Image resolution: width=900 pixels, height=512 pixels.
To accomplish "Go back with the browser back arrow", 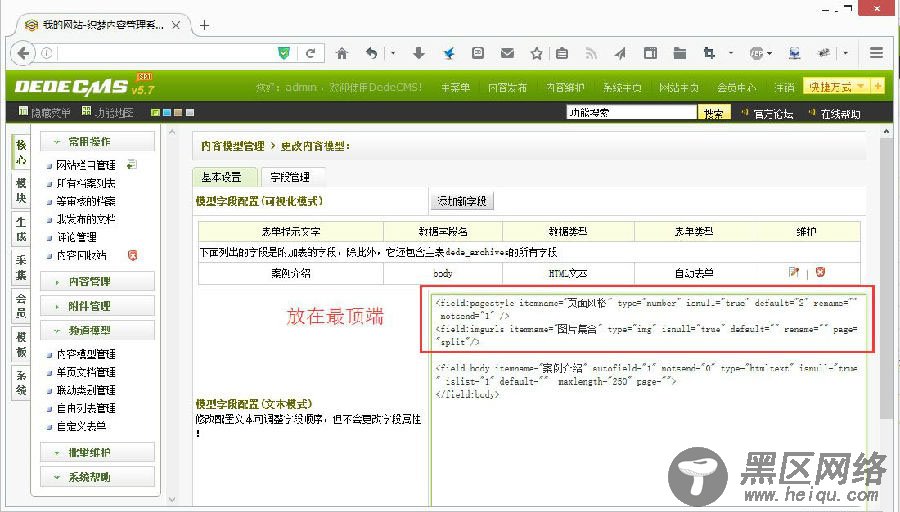I will 23,53.
